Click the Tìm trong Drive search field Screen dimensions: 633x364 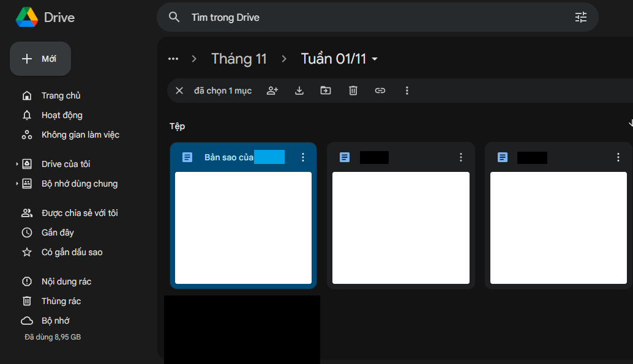point(367,17)
